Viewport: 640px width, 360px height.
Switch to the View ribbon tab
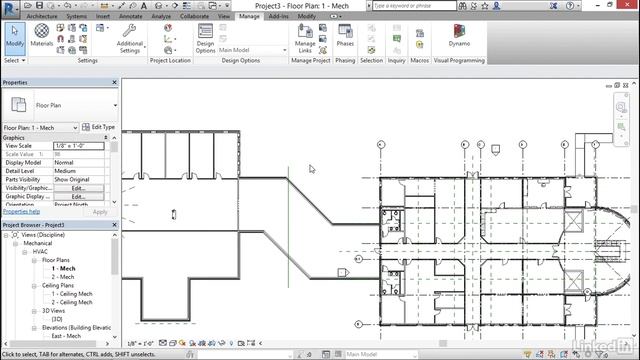224,16
